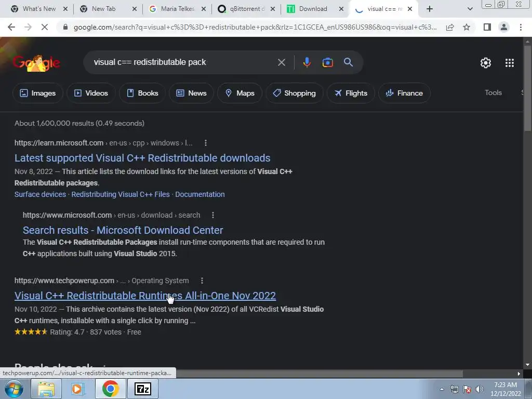
Task: Open Chrome three-dot menu
Action: coord(521,27)
